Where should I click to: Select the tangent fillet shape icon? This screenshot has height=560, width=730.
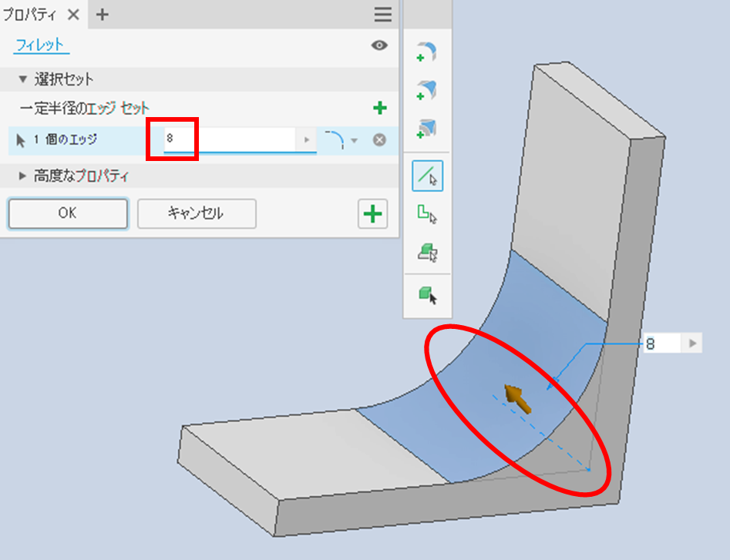click(335, 139)
